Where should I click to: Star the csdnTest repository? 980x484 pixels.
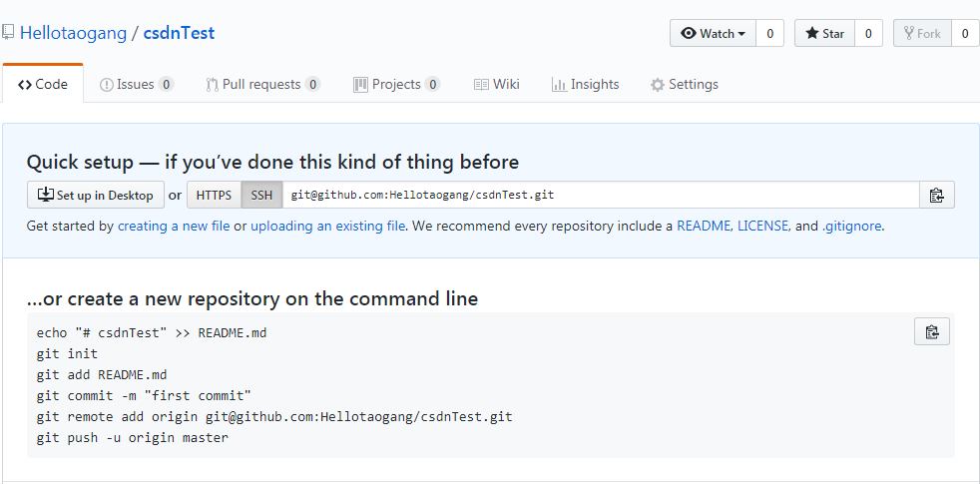[x=824, y=33]
